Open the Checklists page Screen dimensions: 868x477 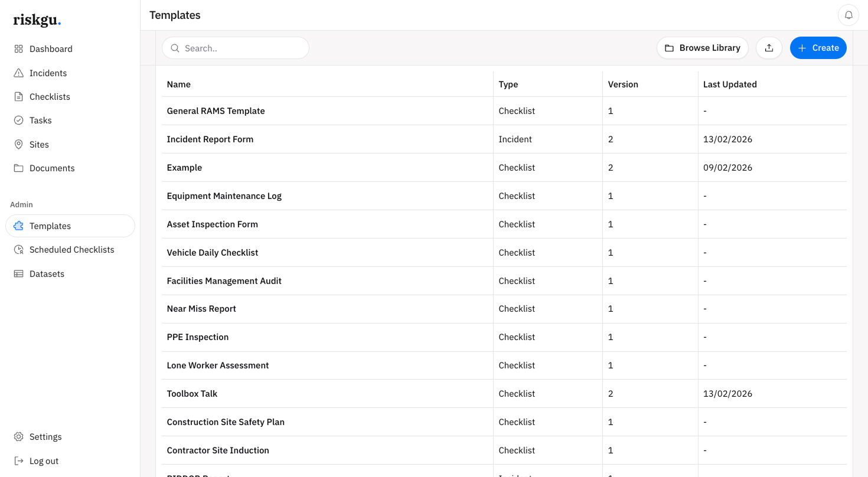pyautogui.click(x=50, y=97)
